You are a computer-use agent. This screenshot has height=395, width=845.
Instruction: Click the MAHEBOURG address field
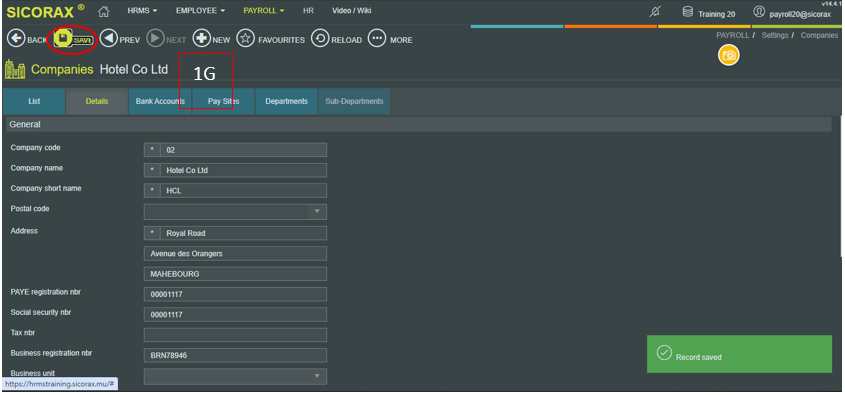pos(235,274)
